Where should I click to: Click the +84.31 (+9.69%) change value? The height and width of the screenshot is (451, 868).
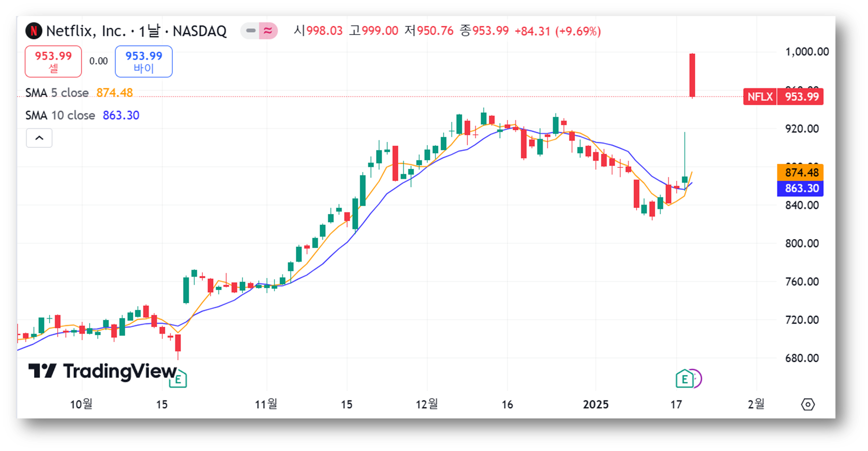pos(558,31)
